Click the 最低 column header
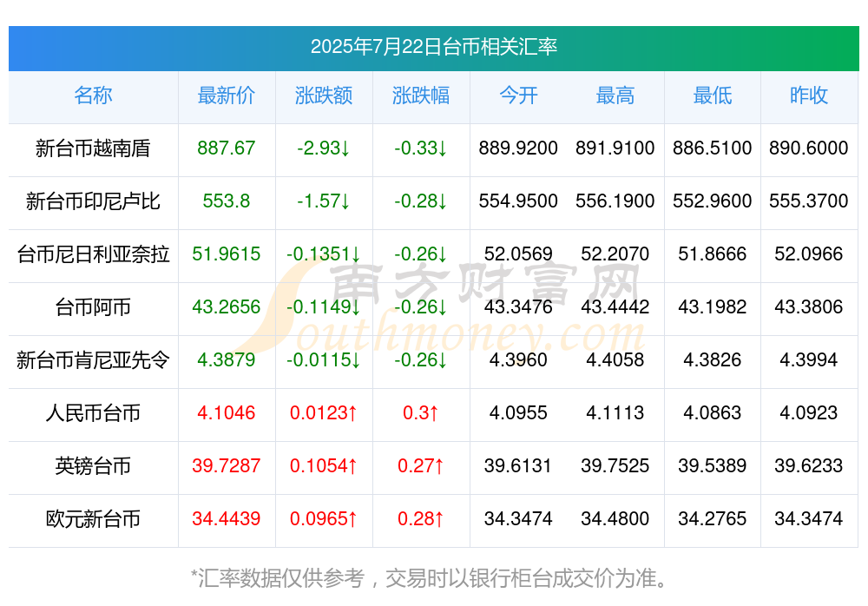This screenshot has height=606, width=868. [713, 96]
